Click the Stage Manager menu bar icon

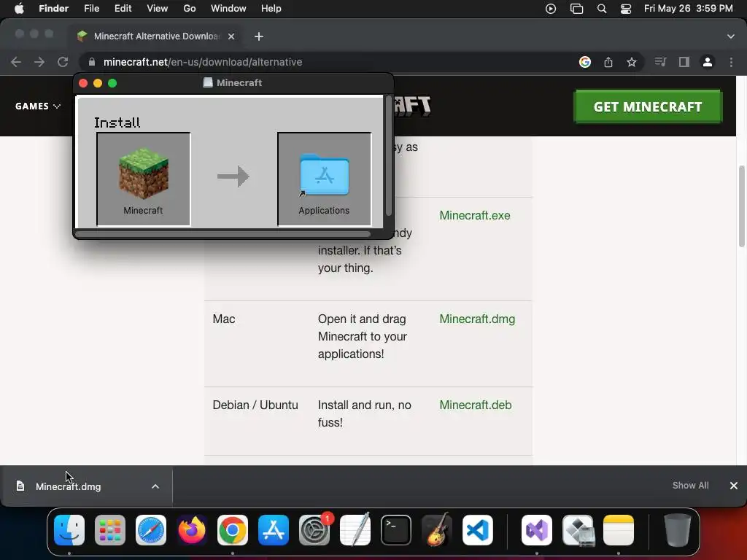[x=576, y=9]
